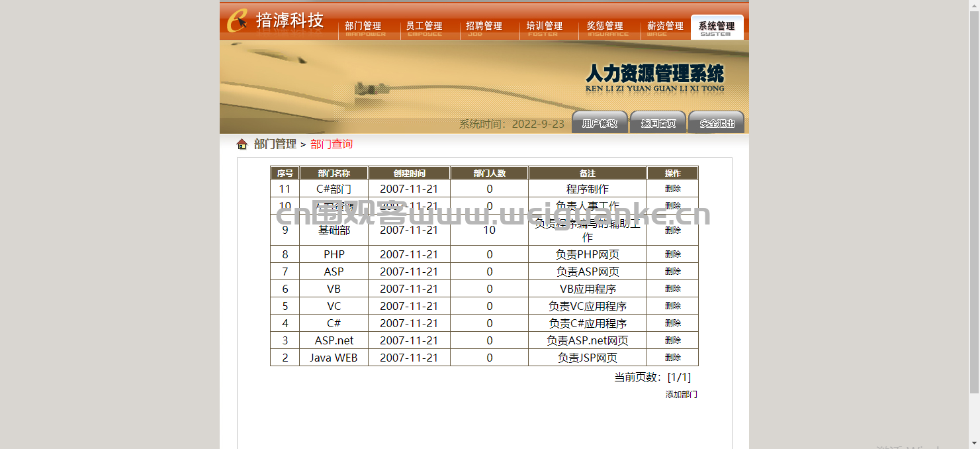
Task: Delete the ASP.net department
Action: (x=673, y=340)
